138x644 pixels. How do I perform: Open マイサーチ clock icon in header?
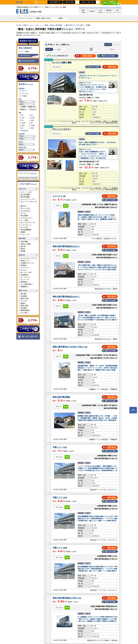36,2
